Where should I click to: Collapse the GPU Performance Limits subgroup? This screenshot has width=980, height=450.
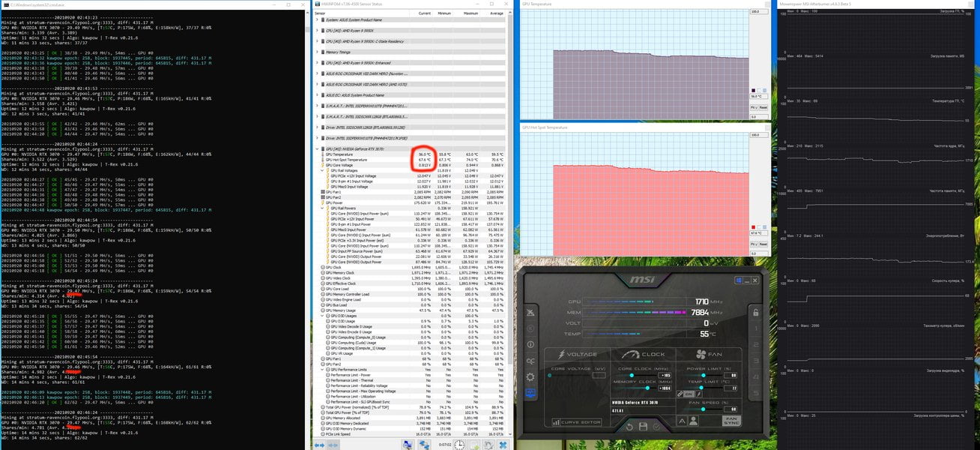tap(324, 369)
